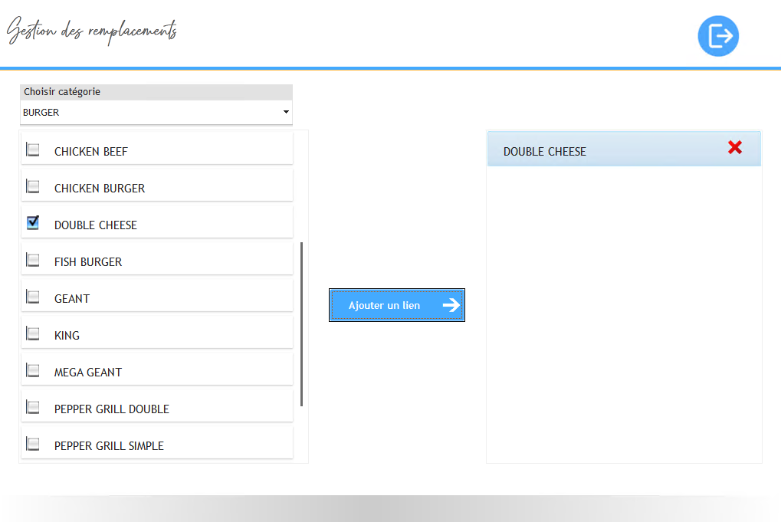The height and width of the screenshot is (532, 781).
Task: Click the blue logout icon
Action: 718,36
